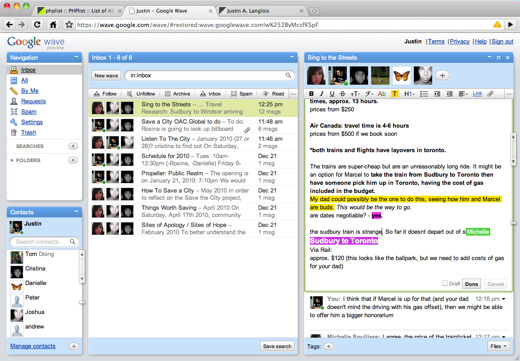Open the Files dropdown

point(498,346)
